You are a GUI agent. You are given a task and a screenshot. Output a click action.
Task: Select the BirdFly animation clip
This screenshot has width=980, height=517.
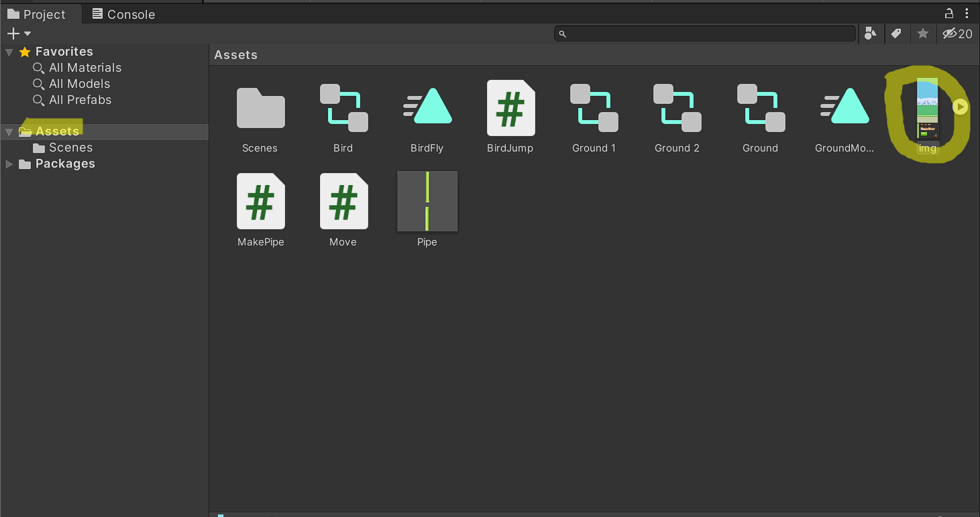tap(427, 109)
